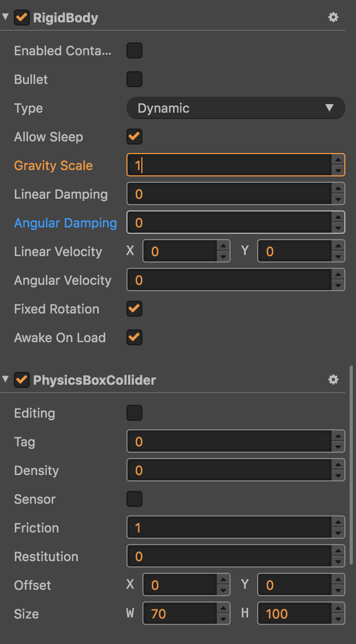Turn on collider Editing mode
Image resolution: width=356 pixels, height=644 pixels.
(x=134, y=413)
